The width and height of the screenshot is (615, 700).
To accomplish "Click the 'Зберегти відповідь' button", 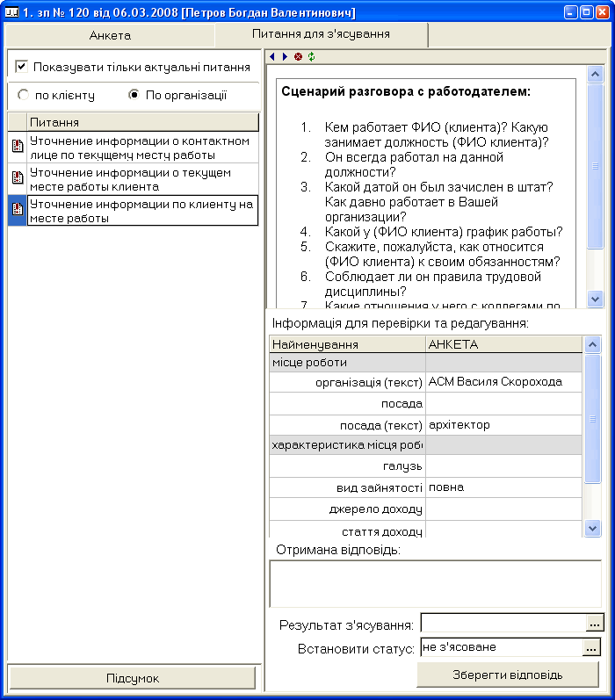I will click(507, 675).
